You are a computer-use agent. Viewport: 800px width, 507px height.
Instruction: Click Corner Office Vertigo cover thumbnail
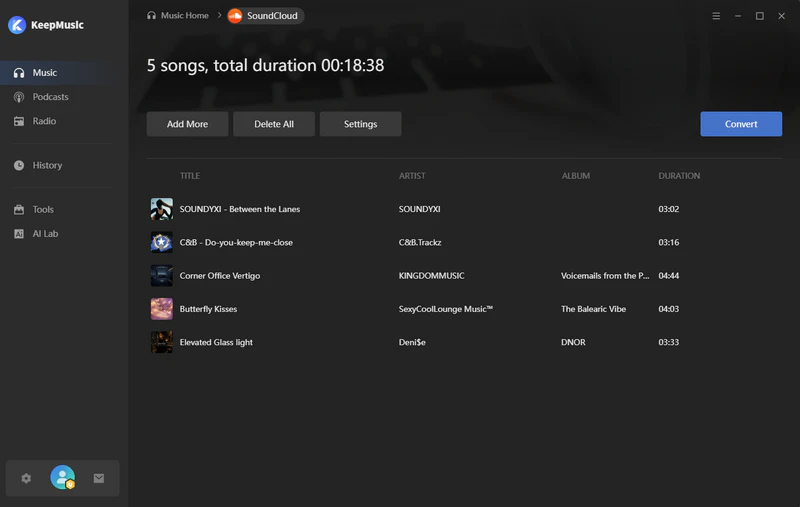tap(162, 275)
